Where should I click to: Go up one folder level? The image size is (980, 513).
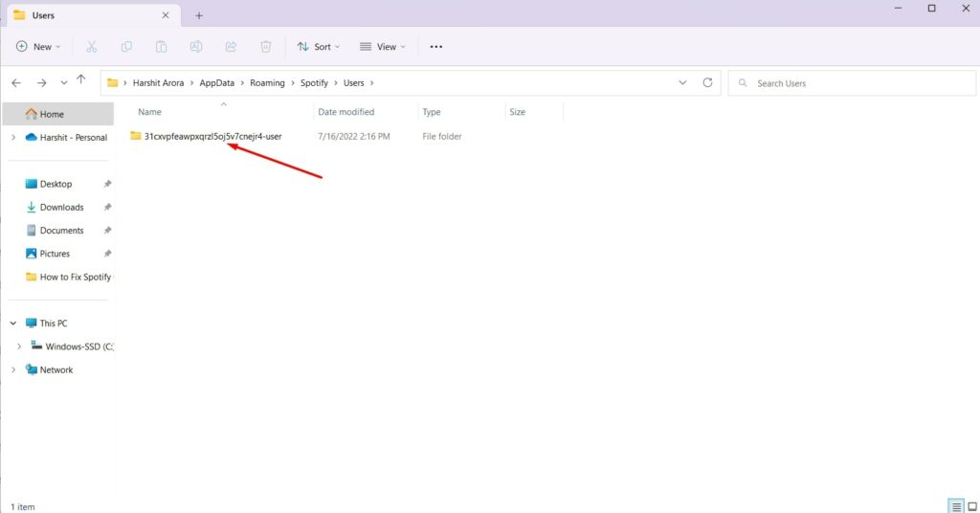point(81,82)
